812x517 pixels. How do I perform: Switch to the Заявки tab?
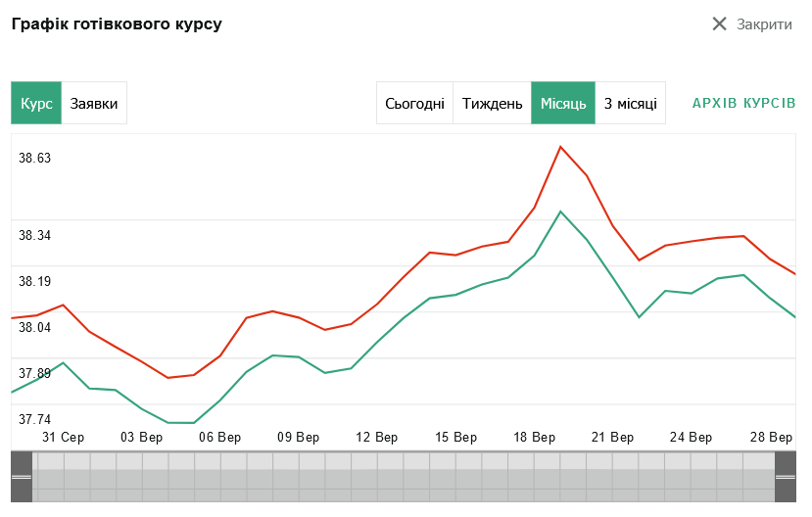94,103
